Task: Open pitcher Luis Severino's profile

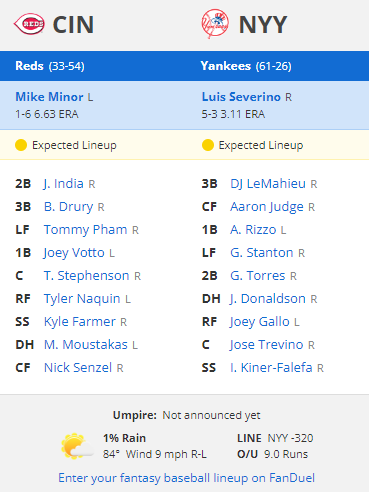Action: (241, 97)
